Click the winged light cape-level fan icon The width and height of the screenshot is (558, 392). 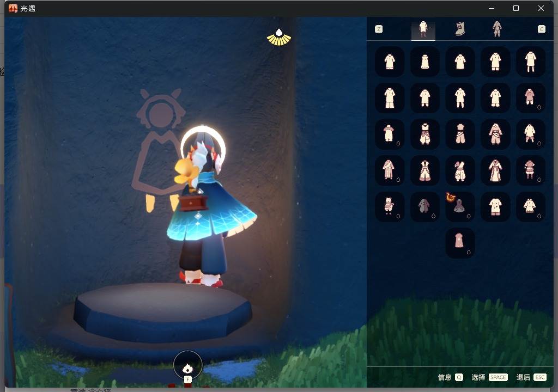coord(279,37)
